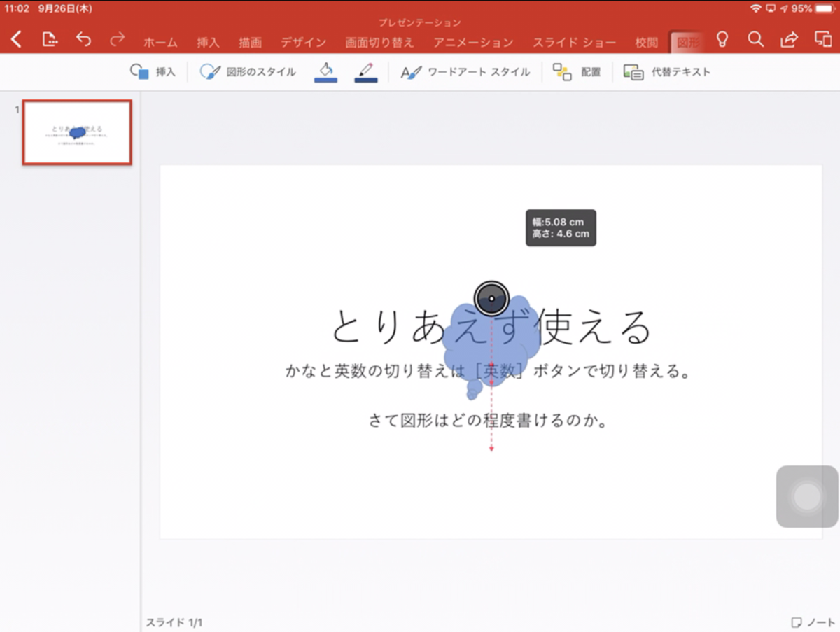Screen dimensions: 840x632
Task: Click the Undo icon
Action: pyautogui.click(x=84, y=41)
